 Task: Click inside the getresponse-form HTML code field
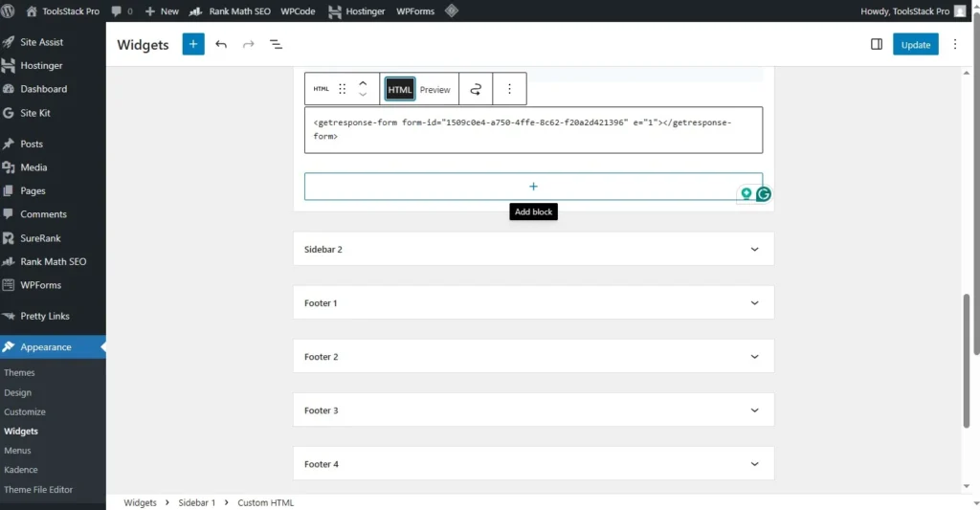(533, 130)
